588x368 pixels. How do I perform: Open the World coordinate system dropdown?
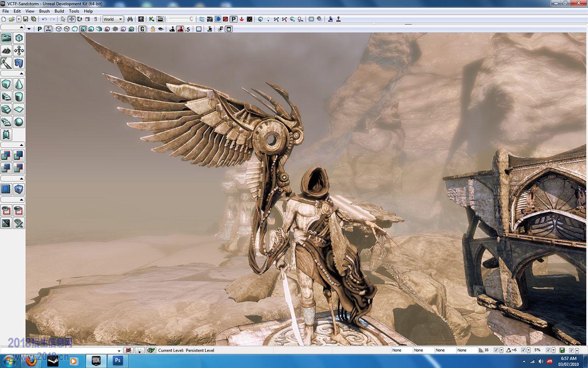pos(113,19)
